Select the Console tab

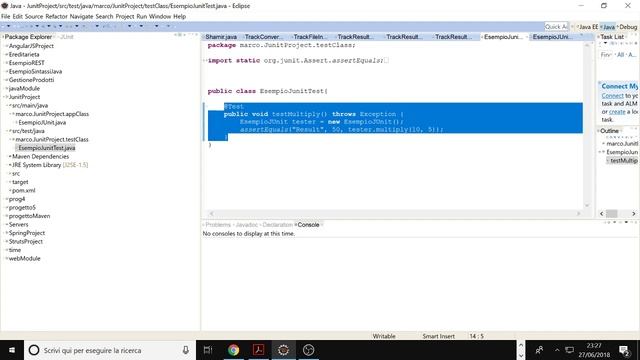click(x=308, y=225)
